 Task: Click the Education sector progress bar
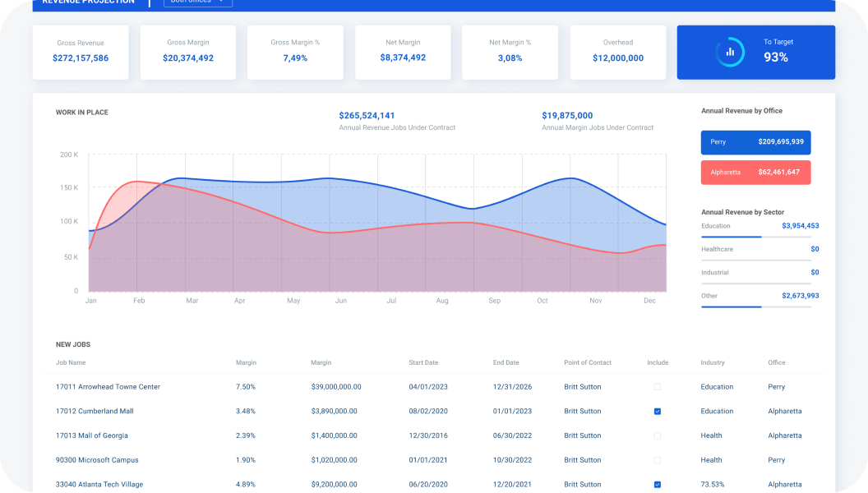tap(755, 237)
